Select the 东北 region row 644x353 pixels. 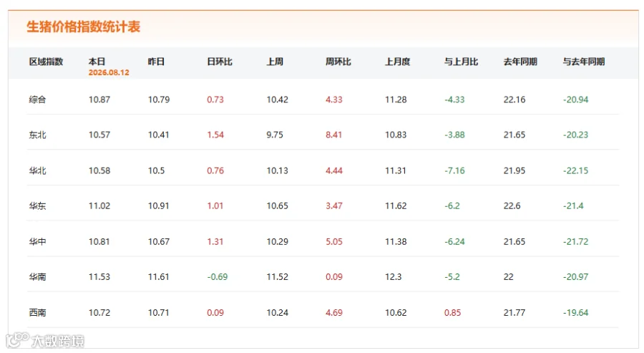[323, 135]
